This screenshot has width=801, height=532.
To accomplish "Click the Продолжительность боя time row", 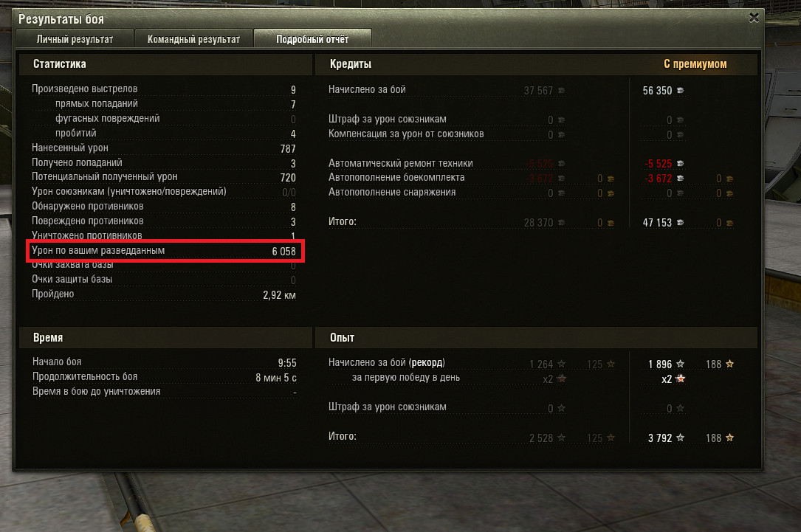I will point(164,377).
